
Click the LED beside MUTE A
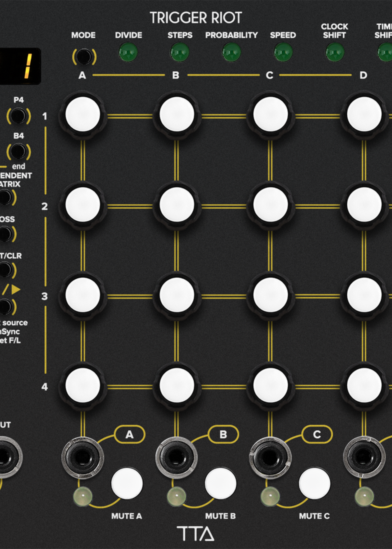[83, 497]
